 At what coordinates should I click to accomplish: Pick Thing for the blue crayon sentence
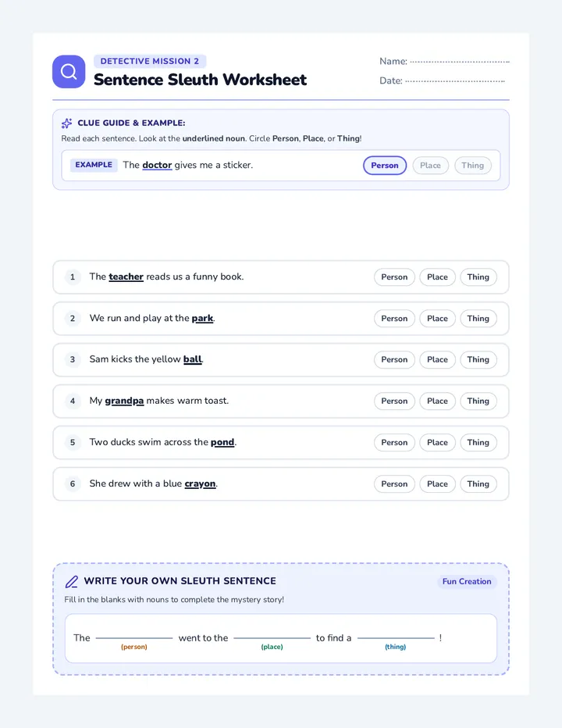tap(478, 484)
